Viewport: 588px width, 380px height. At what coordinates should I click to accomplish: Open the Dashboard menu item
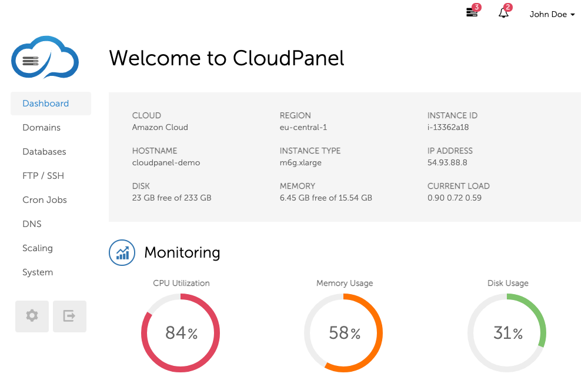point(46,104)
